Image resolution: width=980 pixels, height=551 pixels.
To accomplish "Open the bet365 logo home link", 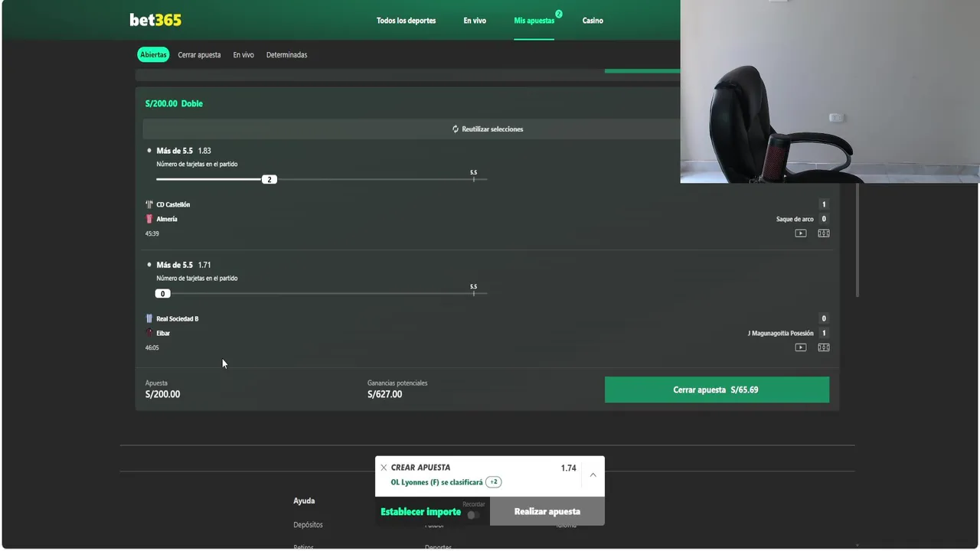I will [155, 20].
